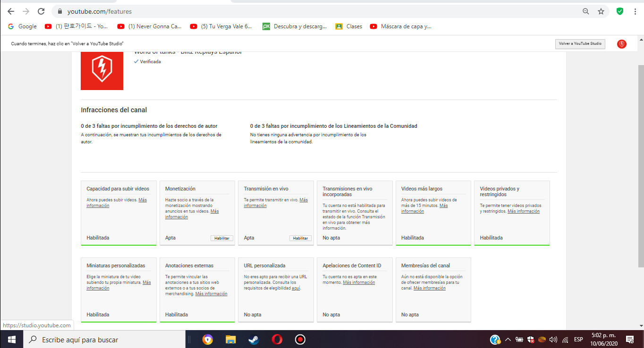Screen dimensions: 644x348
Task: Expand hidden icons in the system tray
Action: [x=508, y=339]
